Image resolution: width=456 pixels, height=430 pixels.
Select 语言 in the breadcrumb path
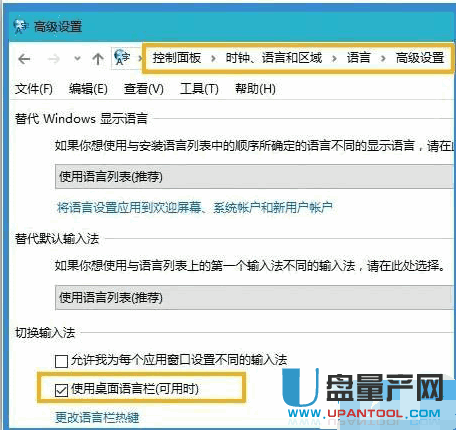tap(358, 58)
